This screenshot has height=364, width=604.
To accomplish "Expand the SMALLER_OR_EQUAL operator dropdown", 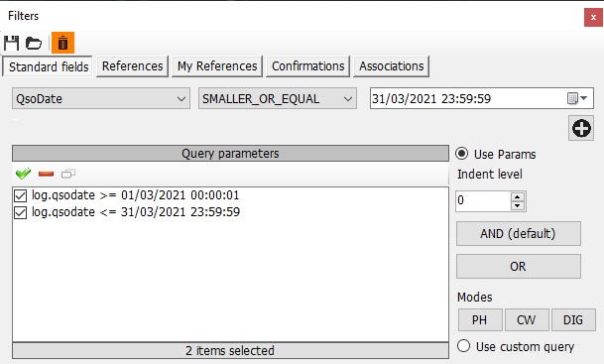I will click(x=278, y=98).
